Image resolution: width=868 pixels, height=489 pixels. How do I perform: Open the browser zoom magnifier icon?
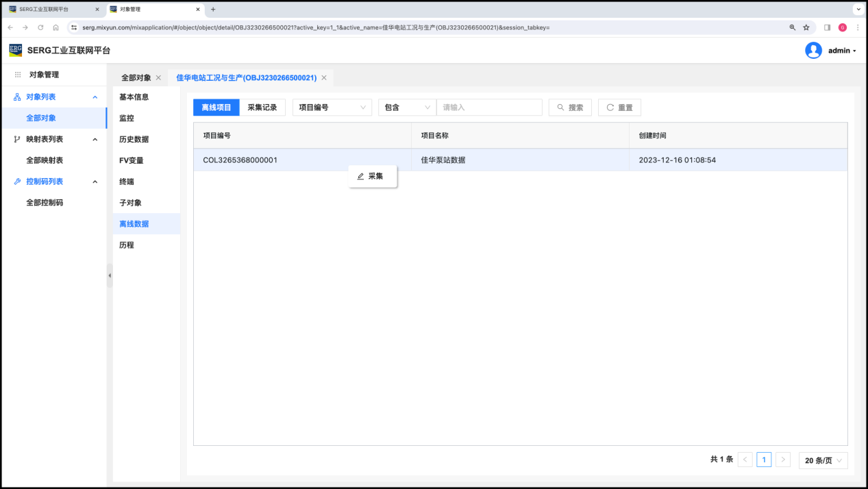pos(793,27)
